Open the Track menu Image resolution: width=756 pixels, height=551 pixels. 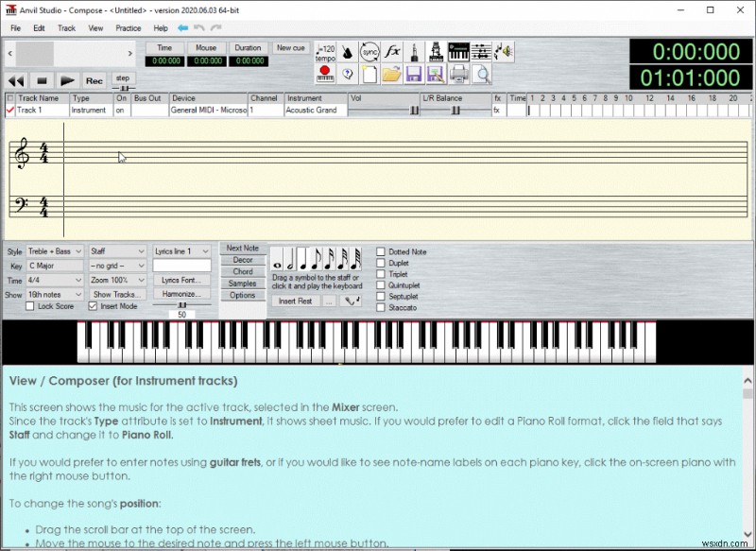(x=66, y=28)
